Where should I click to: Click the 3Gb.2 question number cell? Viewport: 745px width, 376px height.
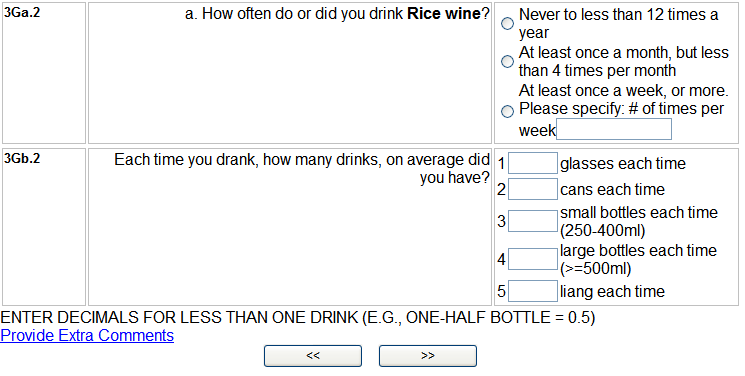[x=44, y=227]
